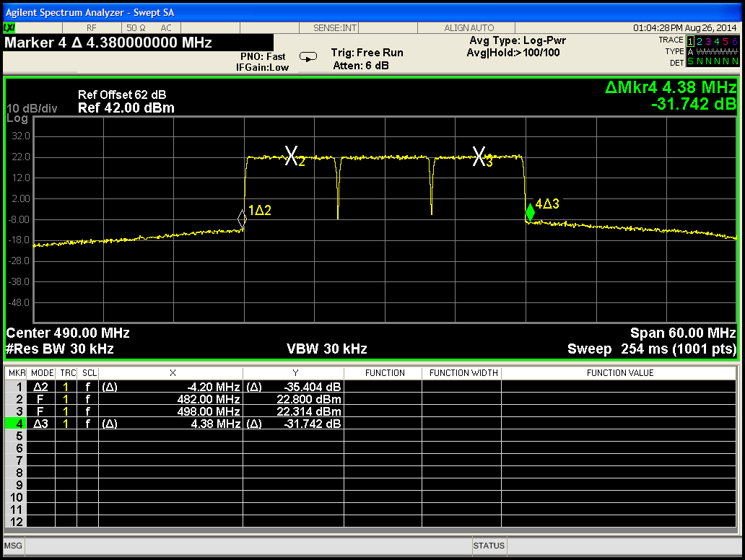
Task: Select marker X3 on the trace
Action: pos(479,156)
